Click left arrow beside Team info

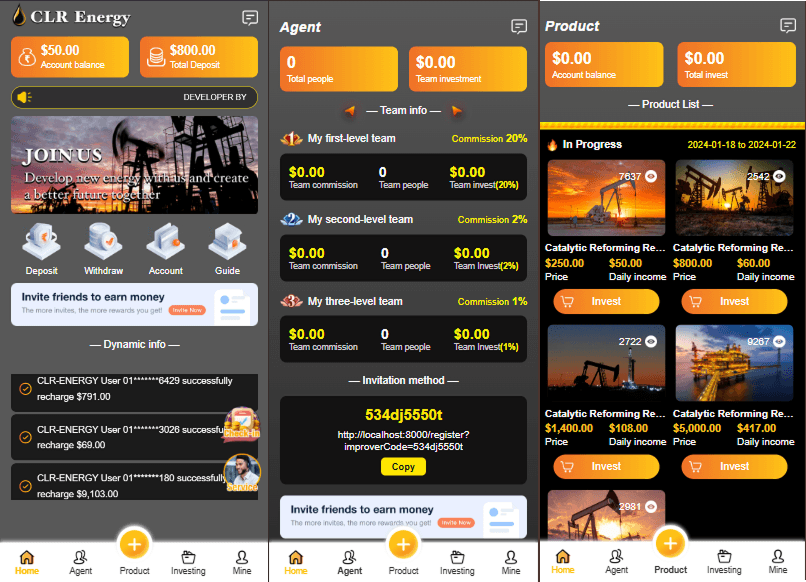click(x=350, y=111)
